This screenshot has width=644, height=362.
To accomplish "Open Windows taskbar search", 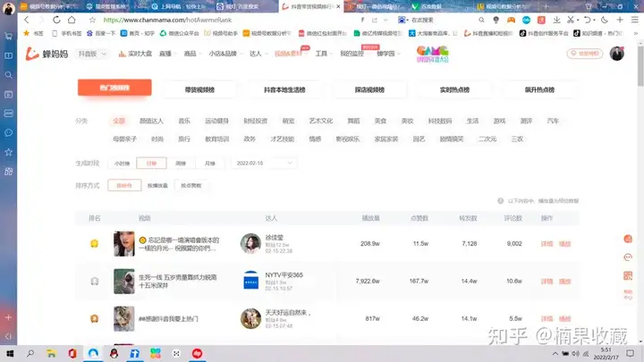I will (x=30, y=353).
